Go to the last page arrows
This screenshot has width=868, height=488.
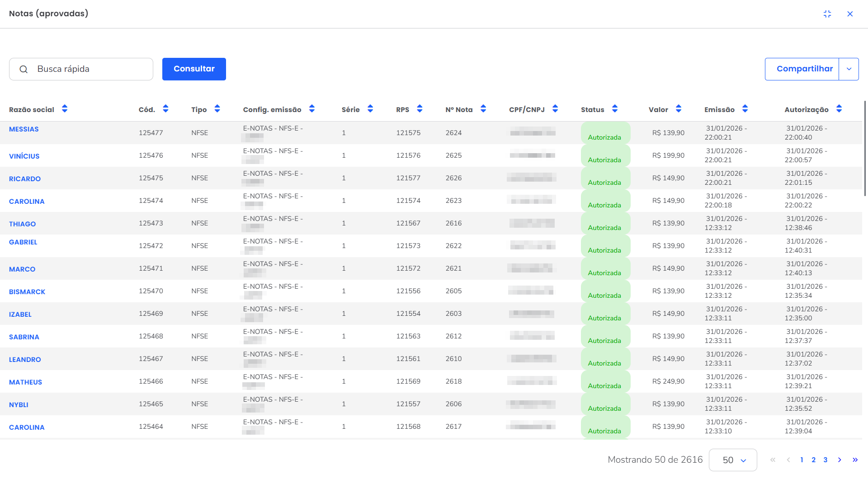(x=855, y=460)
